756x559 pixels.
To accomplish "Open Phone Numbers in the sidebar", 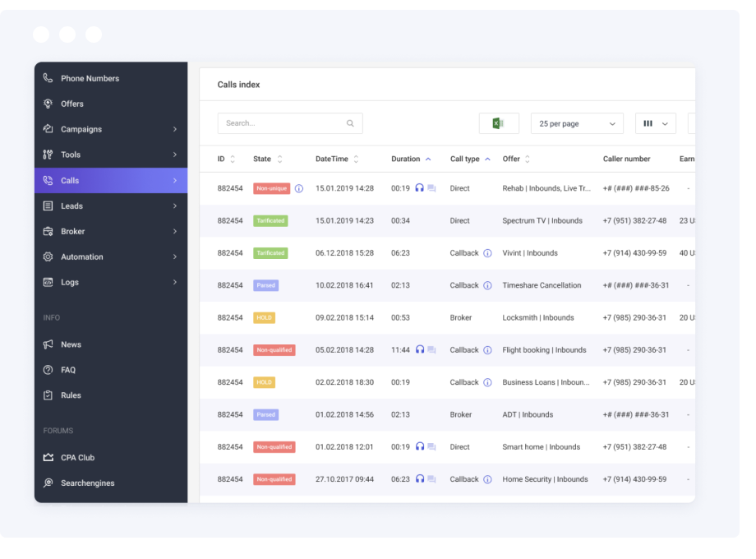I will click(x=90, y=78).
